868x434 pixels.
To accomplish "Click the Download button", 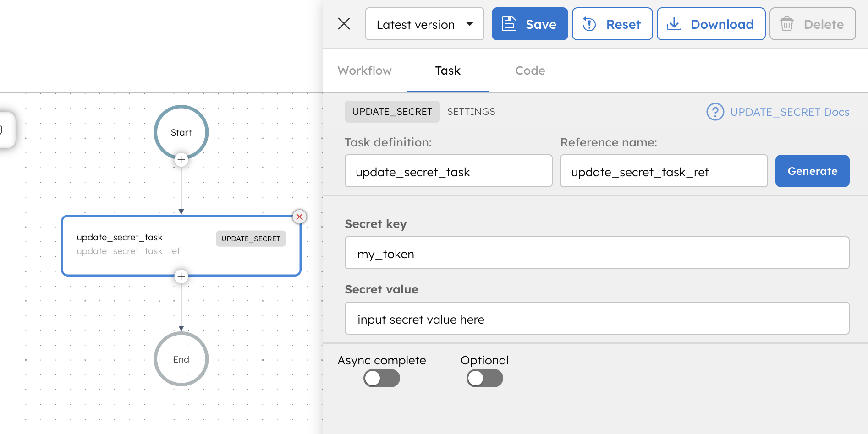I will pos(710,24).
